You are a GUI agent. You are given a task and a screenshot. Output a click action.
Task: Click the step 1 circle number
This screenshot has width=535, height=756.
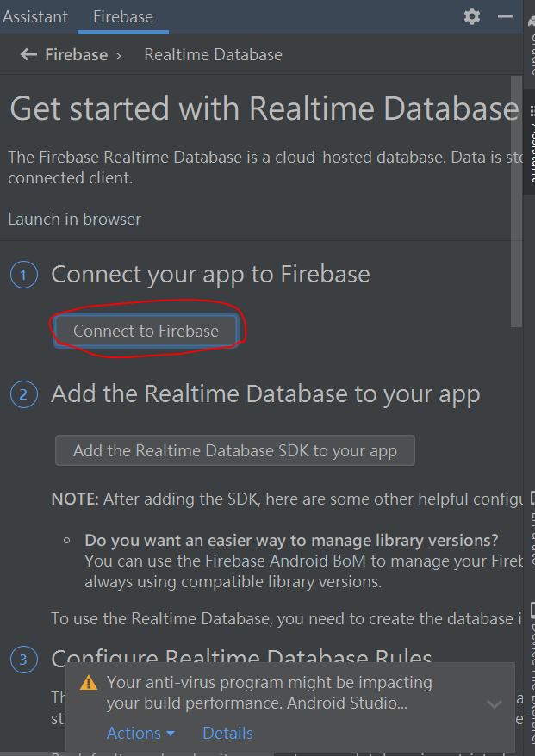coord(23,275)
